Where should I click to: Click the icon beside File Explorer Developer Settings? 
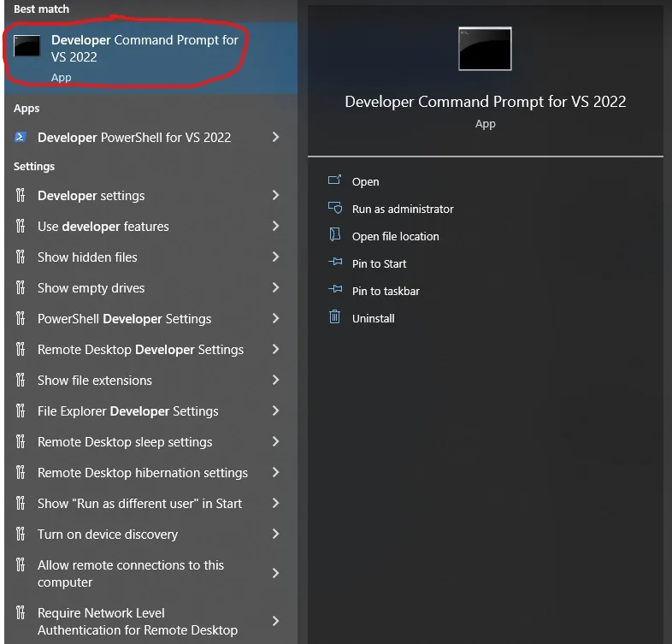click(21, 411)
